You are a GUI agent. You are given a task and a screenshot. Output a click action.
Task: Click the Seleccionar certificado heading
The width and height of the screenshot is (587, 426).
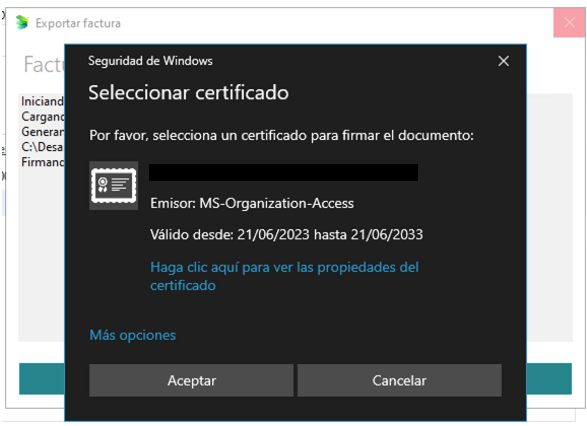tap(188, 92)
